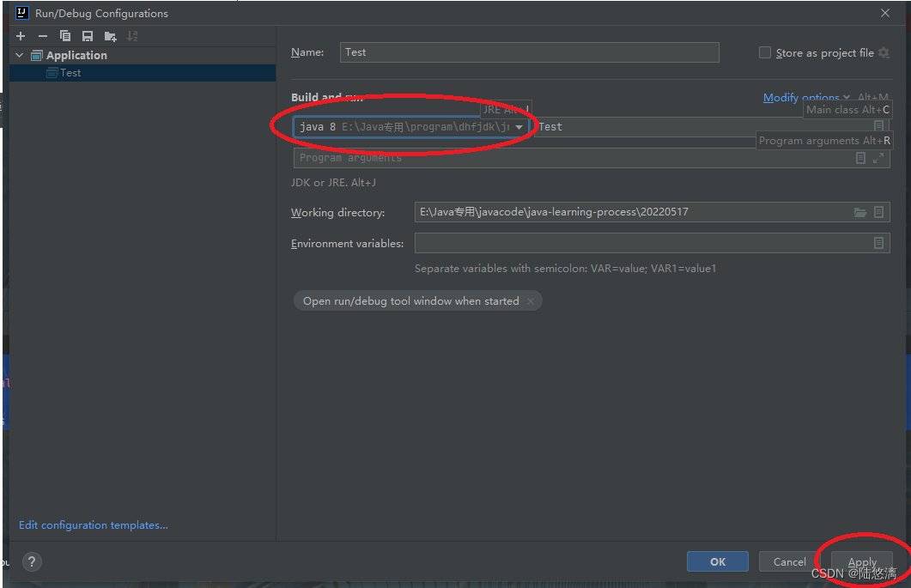Click the IntelliJ icon in title bar
The height and width of the screenshot is (588, 911).
click(x=22, y=13)
